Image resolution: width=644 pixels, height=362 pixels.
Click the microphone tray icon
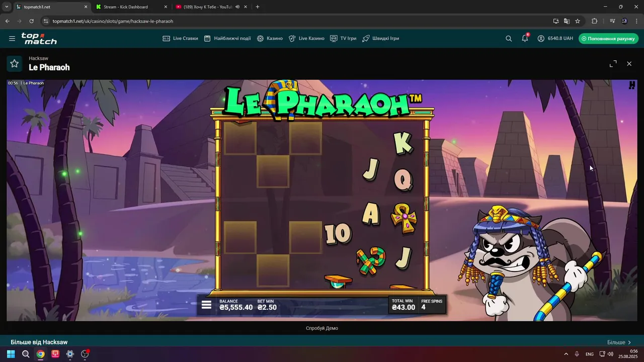pos(577,354)
